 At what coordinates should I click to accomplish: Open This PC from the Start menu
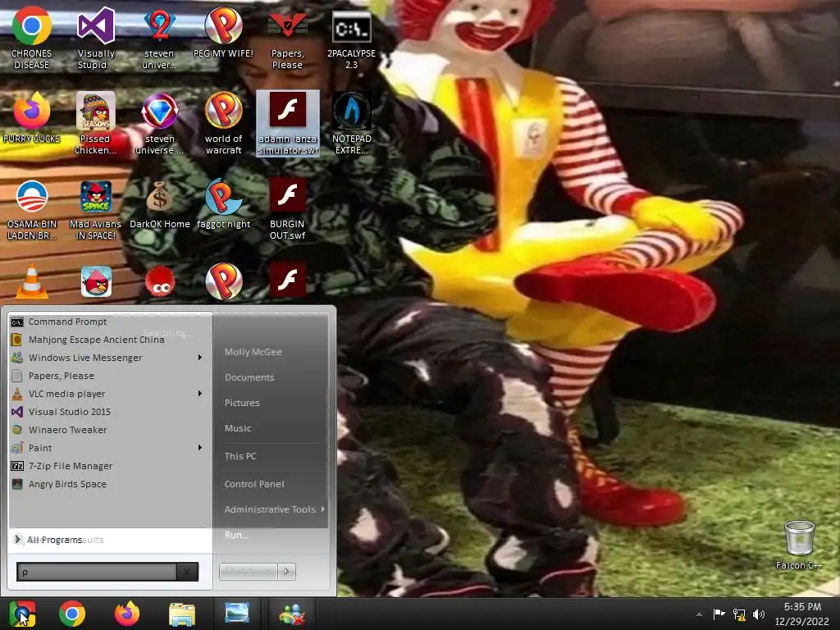coord(240,456)
